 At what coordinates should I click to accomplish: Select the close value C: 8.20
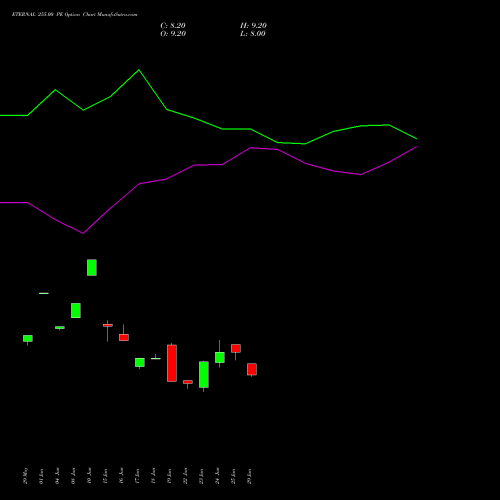pyautogui.click(x=173, y=26)
